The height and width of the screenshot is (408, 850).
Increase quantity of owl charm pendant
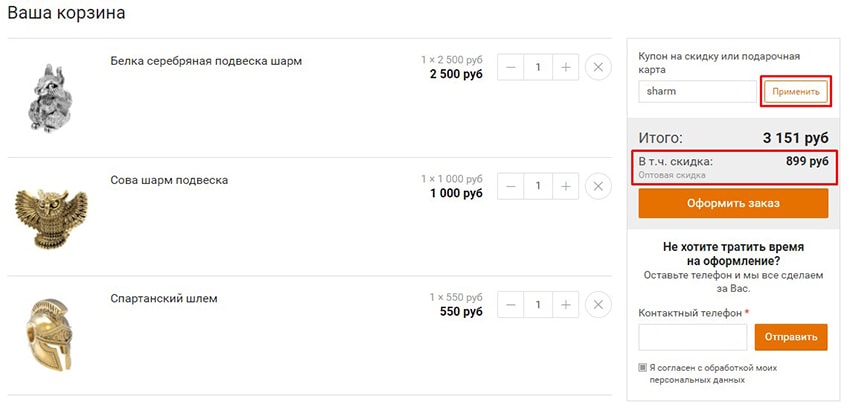pos(566,186)
